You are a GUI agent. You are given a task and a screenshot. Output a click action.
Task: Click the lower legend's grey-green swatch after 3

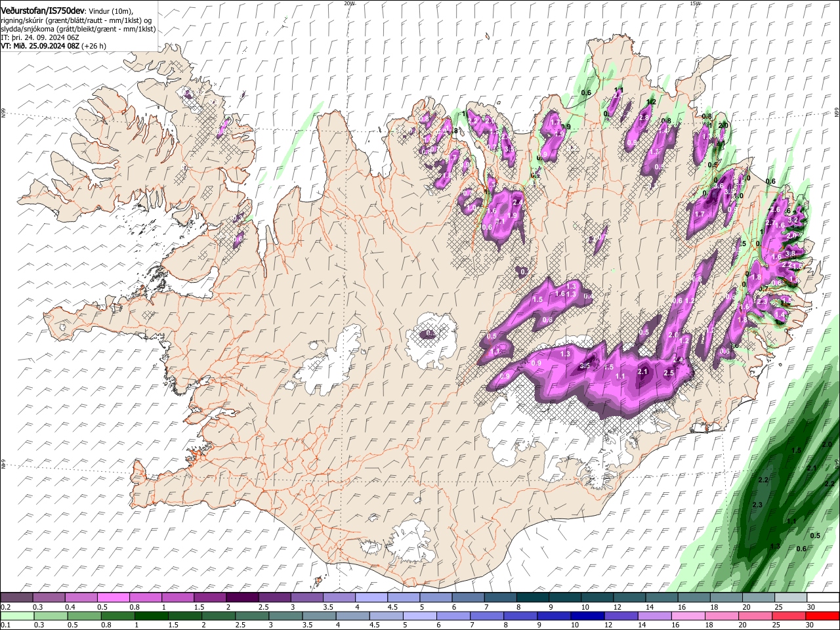coord(285,616)
